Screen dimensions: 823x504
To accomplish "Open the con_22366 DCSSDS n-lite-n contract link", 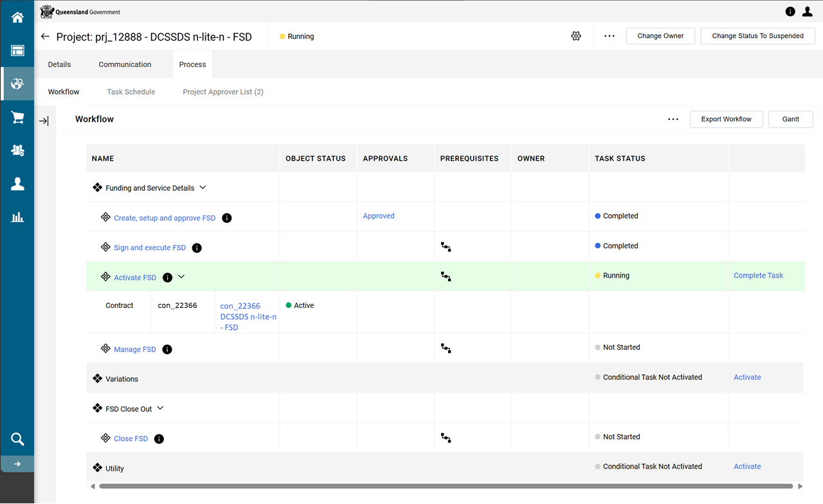I will point(248,316).
